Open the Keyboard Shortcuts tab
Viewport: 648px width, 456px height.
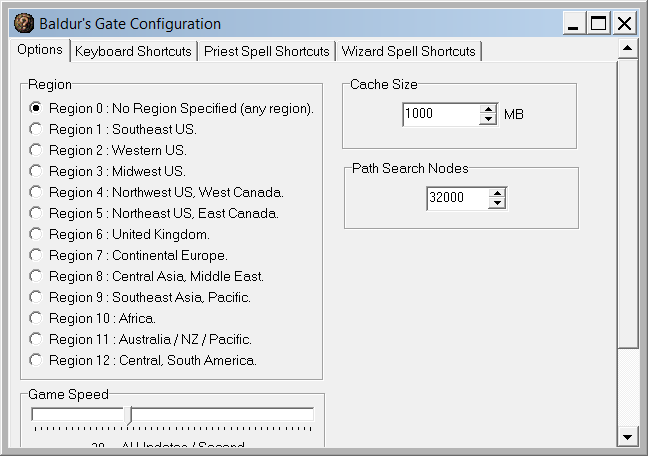[x=133, y=51]
